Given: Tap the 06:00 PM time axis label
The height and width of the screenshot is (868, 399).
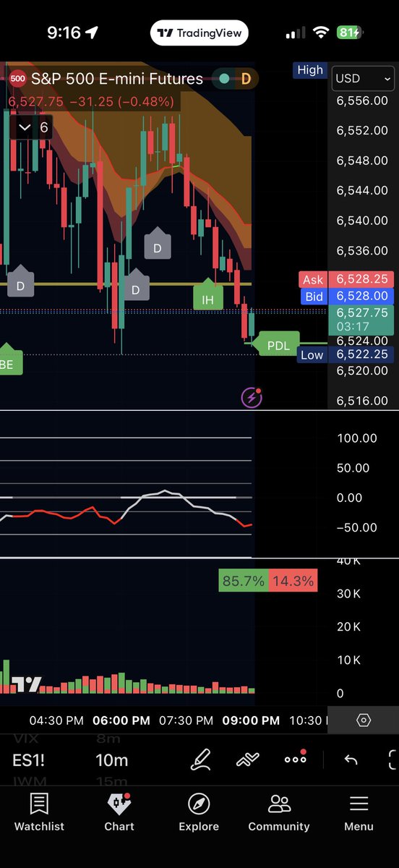Looking at the screenshot, I should [121, 720].
